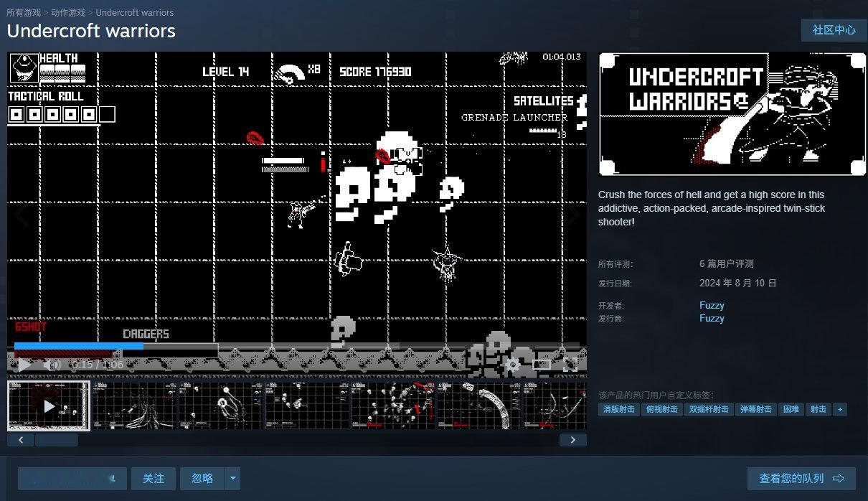The image size is (868, 501).
Task: Select the 俯视射击 tag
Action: pos(661,409)
